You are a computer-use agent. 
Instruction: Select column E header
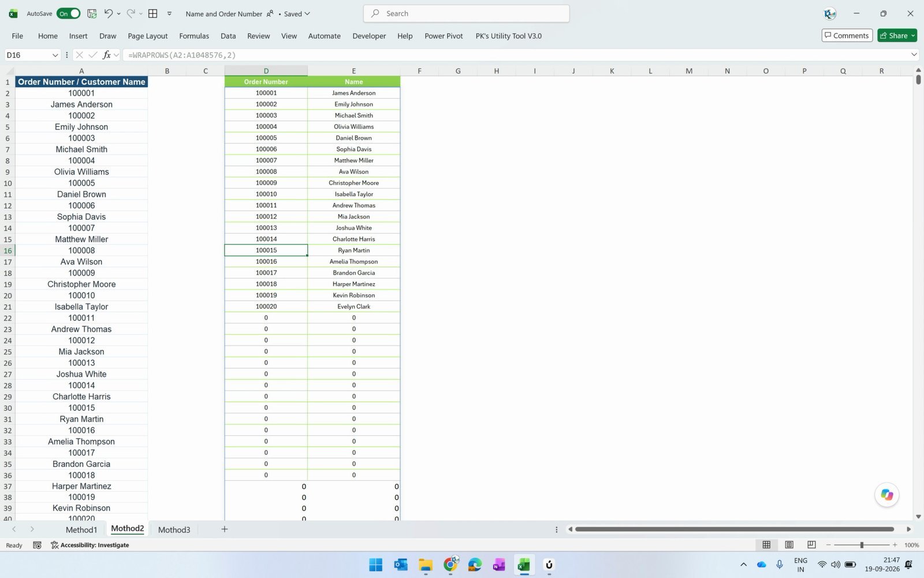tap(353, 71)
